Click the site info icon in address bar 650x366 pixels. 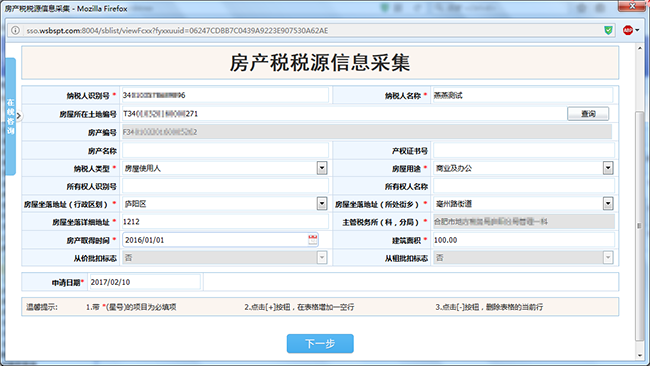[x=15, y=30]
